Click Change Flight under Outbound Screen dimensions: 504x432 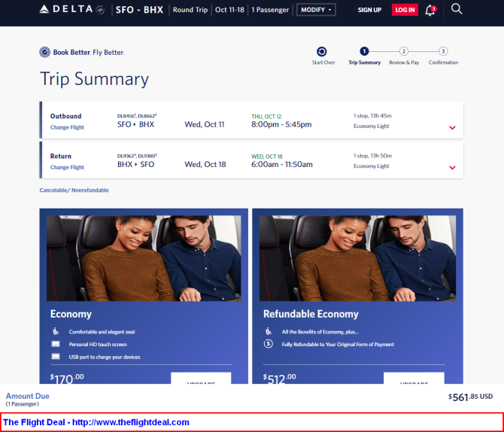(67, 127)
